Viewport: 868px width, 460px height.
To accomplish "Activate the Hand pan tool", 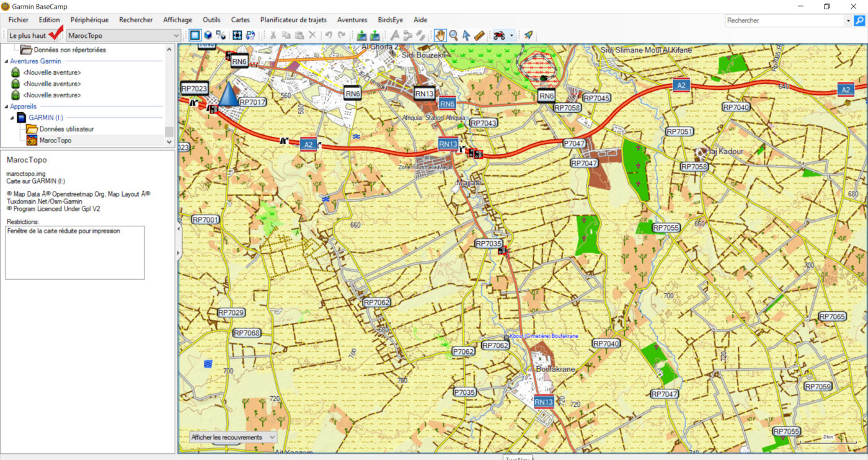I will (440, 35).
